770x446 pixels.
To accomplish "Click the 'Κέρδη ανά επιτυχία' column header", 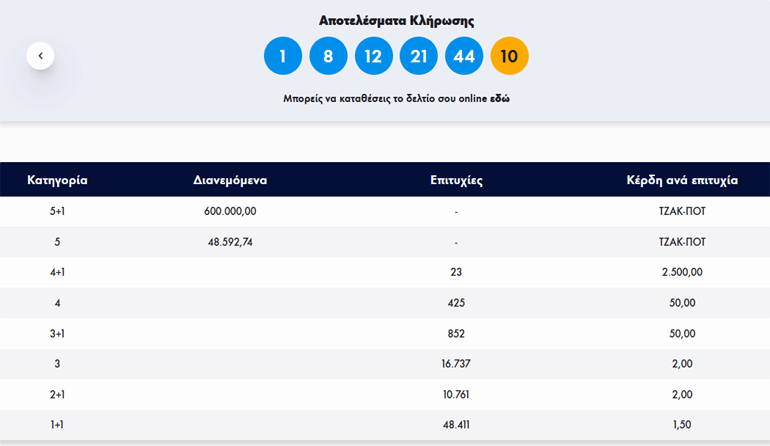I will pyautogui.click(x=682, y=181).
